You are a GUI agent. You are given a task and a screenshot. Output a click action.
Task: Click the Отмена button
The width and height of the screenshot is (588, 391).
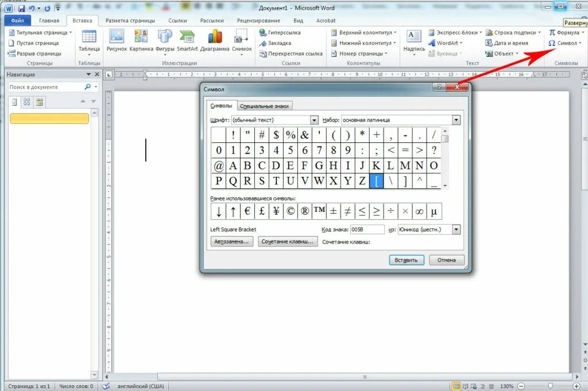pos(446,260)
